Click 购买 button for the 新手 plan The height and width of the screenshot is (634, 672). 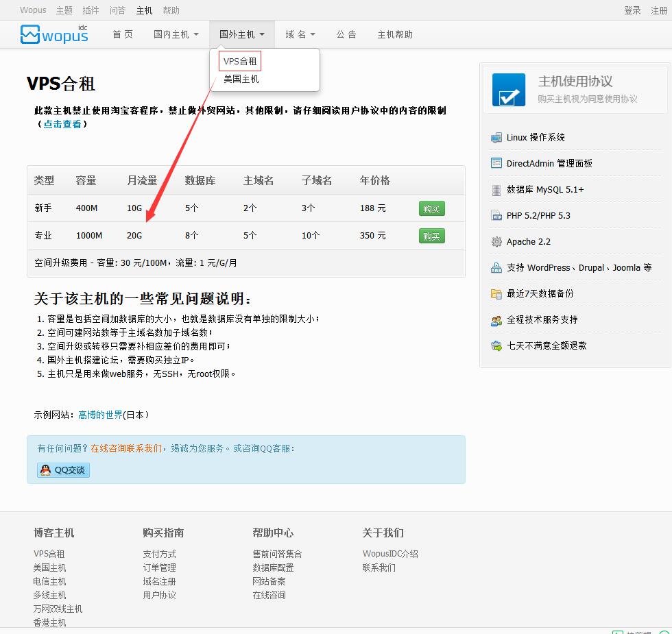[431, 208]
